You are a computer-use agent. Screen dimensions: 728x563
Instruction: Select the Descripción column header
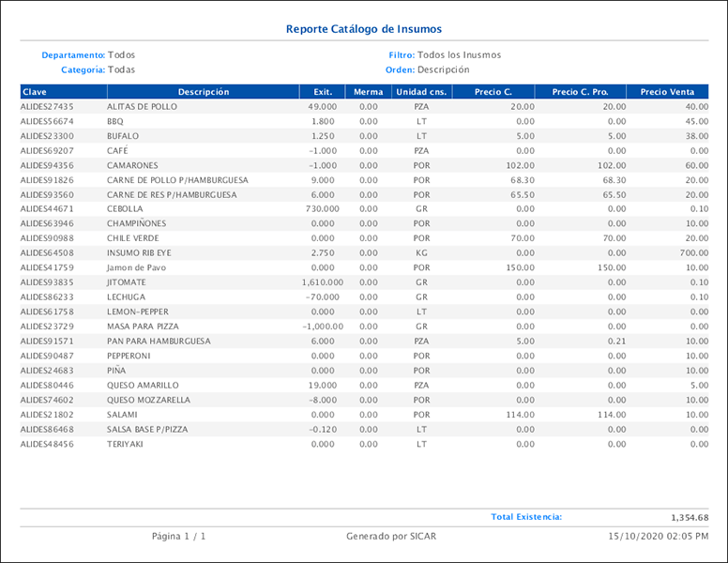(x=204, y=92)
